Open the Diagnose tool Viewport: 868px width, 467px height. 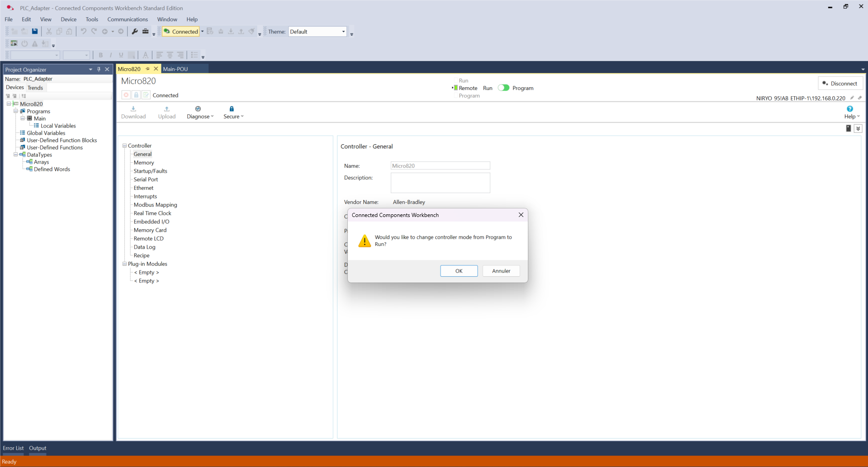pos(198,109)
